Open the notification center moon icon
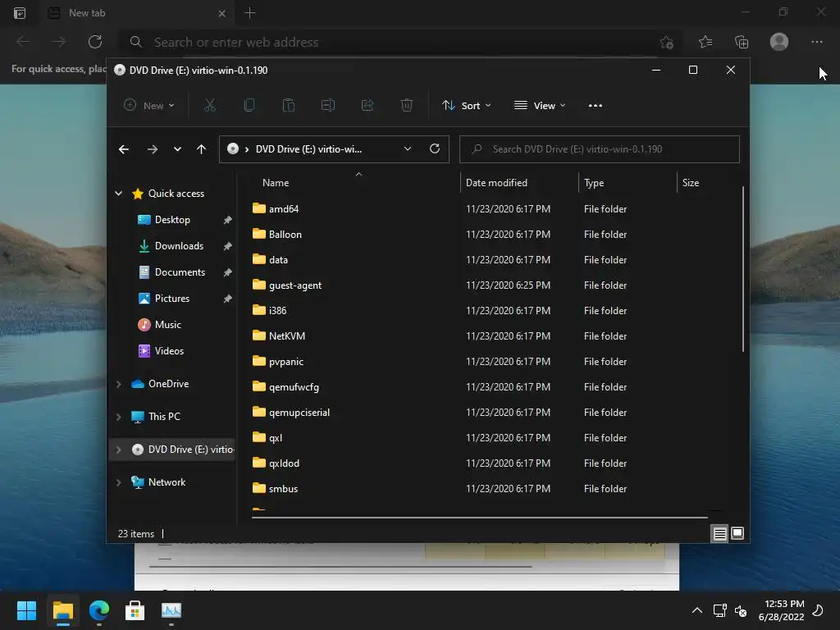This screenshot has height=630, width=840. coord(818,610)
